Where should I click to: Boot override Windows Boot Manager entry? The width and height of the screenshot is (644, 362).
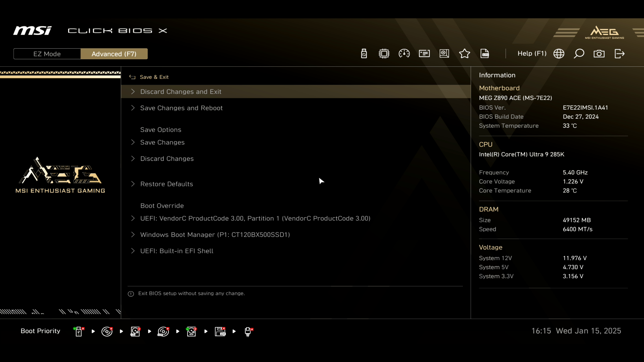click(x=215, y=235)
